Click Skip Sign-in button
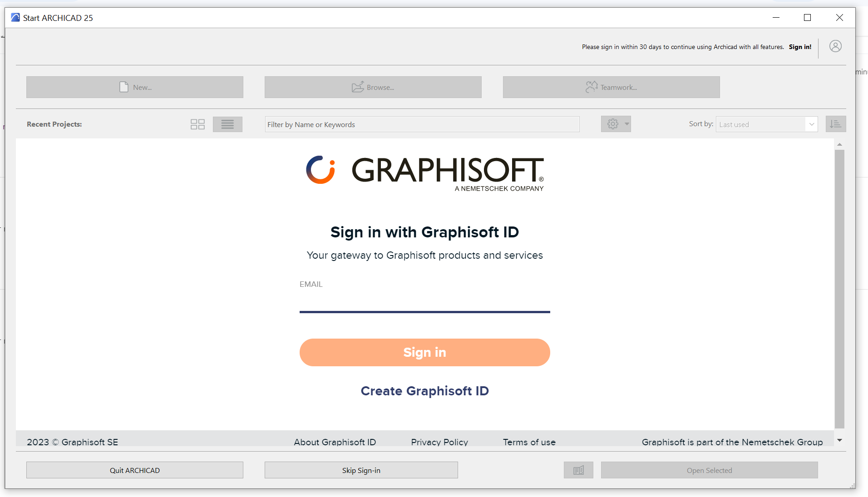868x497 pixels. pos(361,470)
